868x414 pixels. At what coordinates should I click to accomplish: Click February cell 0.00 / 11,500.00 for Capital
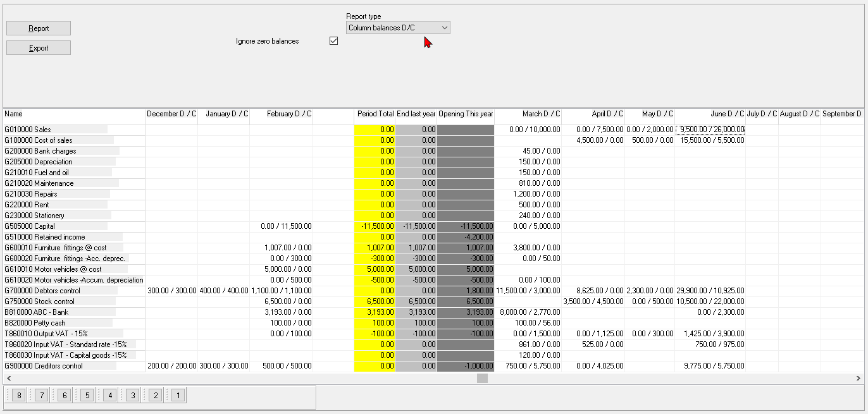pos(282,226)
